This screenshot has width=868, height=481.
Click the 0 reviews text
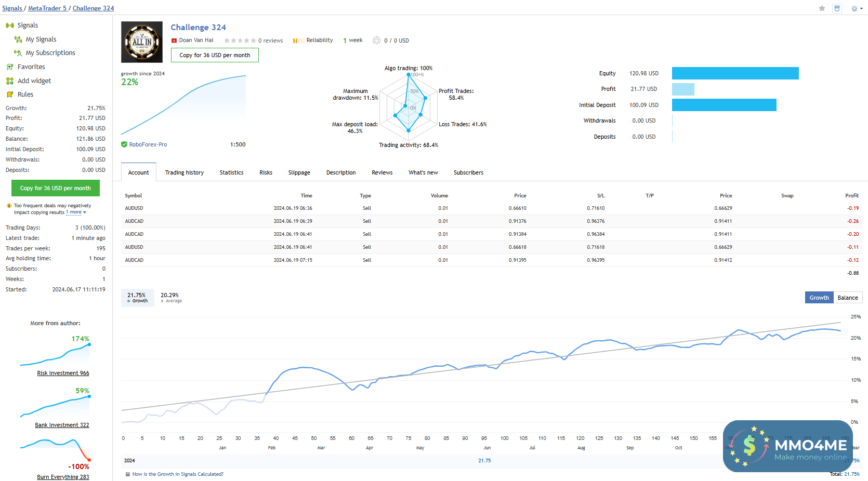pyautogui.click(x=271, y=41)
